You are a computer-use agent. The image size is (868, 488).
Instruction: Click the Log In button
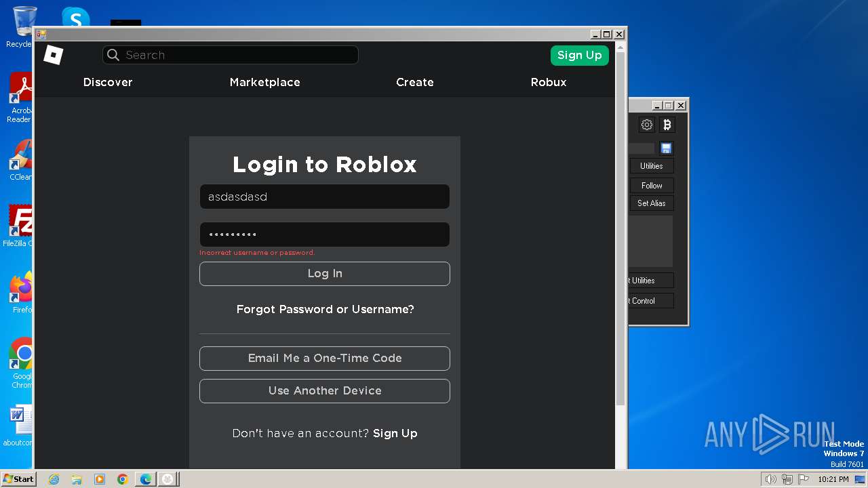[x=325, y=274]
